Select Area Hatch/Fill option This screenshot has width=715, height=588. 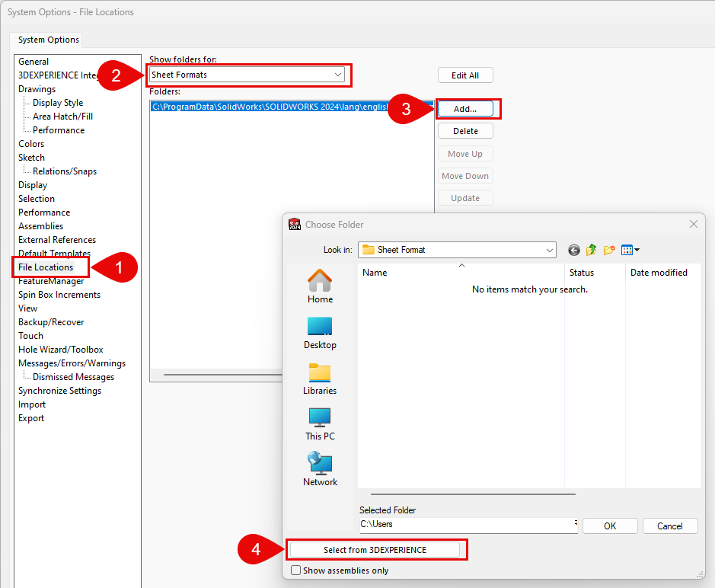tap(62, 117)
